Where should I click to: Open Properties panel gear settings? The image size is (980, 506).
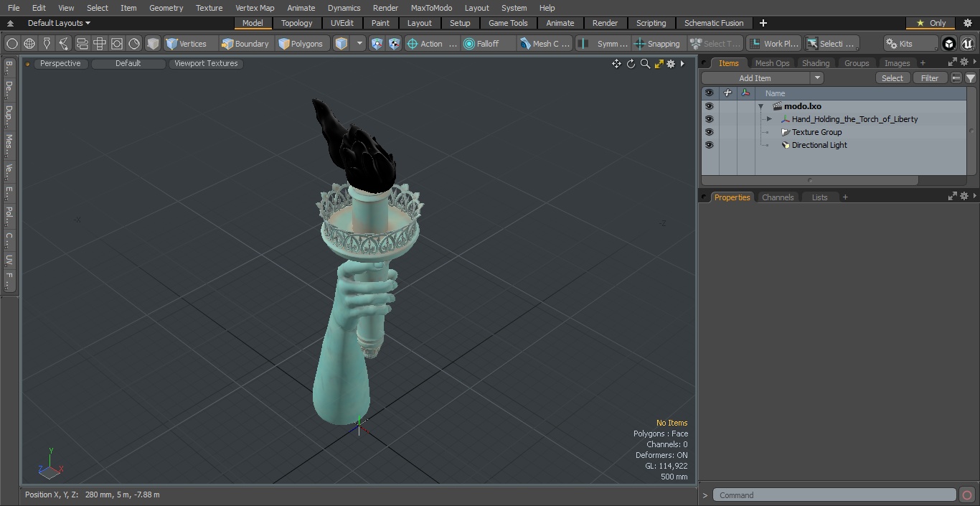coord(964,197)
